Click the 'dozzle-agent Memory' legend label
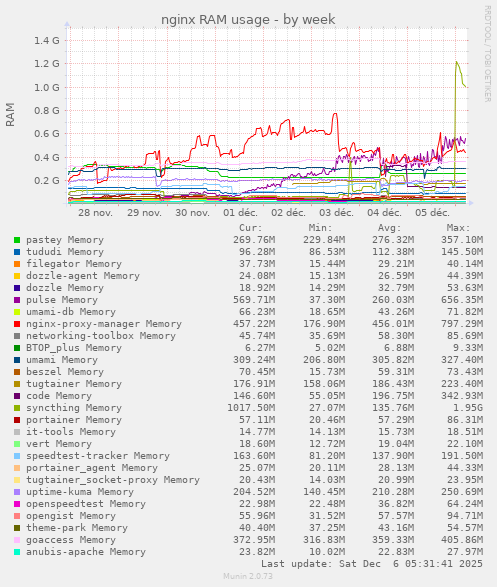Viewport: 497px width, 587px height. (83, 276)
